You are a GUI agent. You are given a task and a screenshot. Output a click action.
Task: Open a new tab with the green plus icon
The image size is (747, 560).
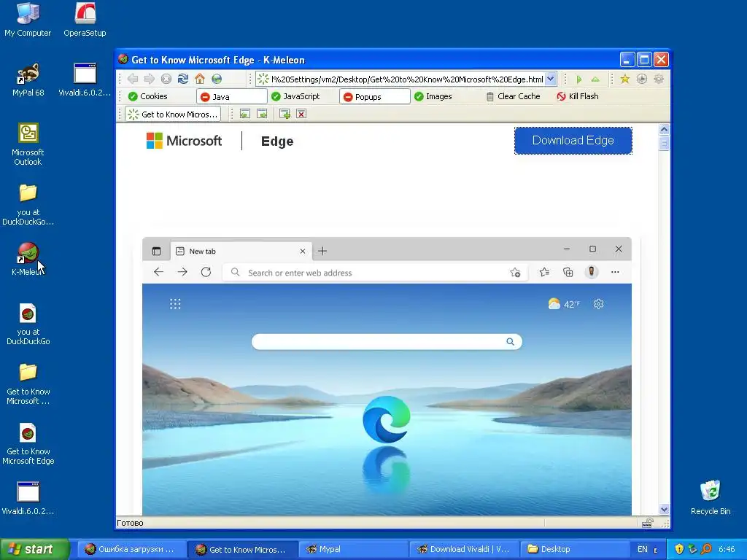(285, 114)
